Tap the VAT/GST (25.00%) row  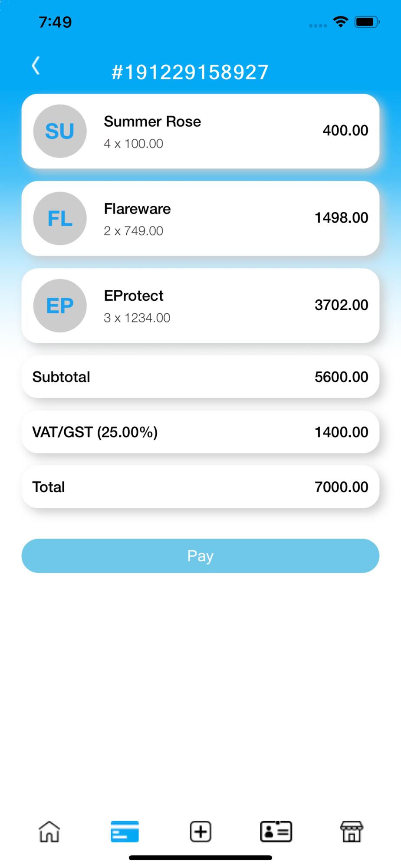coord(200,432)
